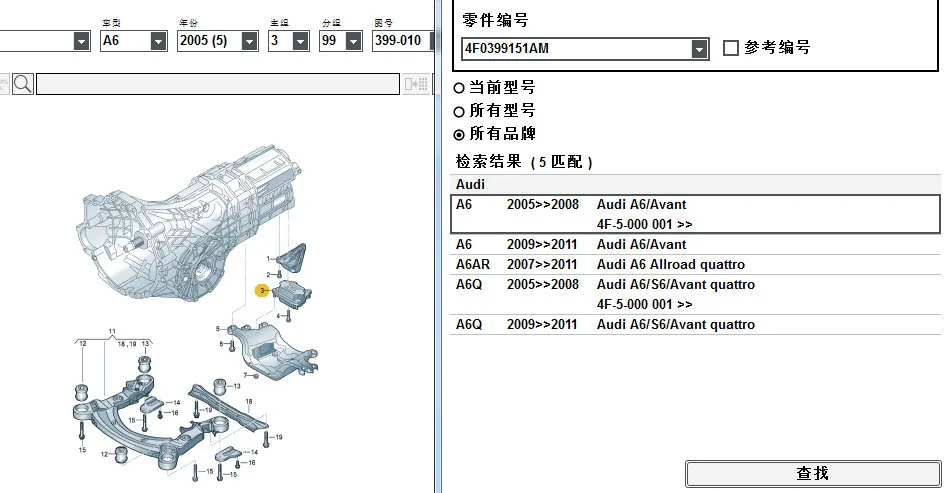Click callout number 7 in diagram
The image size is (945, 493).
pyautogui.click(x=245, y=375)
